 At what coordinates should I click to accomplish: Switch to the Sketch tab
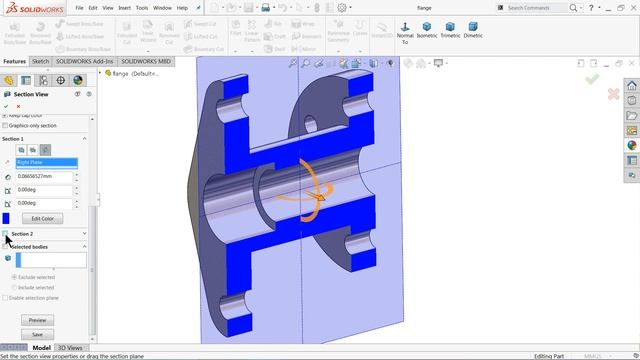40,61
